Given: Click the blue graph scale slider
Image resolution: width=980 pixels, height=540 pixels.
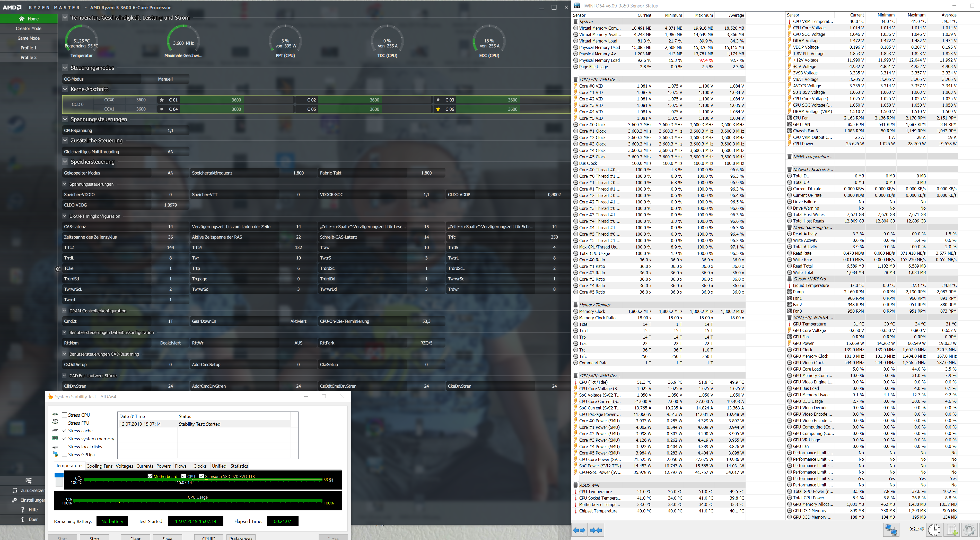Looking at the screenshot, I should 59,475.
